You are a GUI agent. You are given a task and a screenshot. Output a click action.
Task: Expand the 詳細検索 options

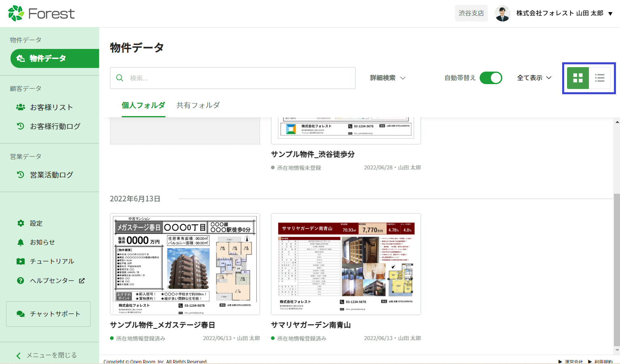click(x=387, y=78)
